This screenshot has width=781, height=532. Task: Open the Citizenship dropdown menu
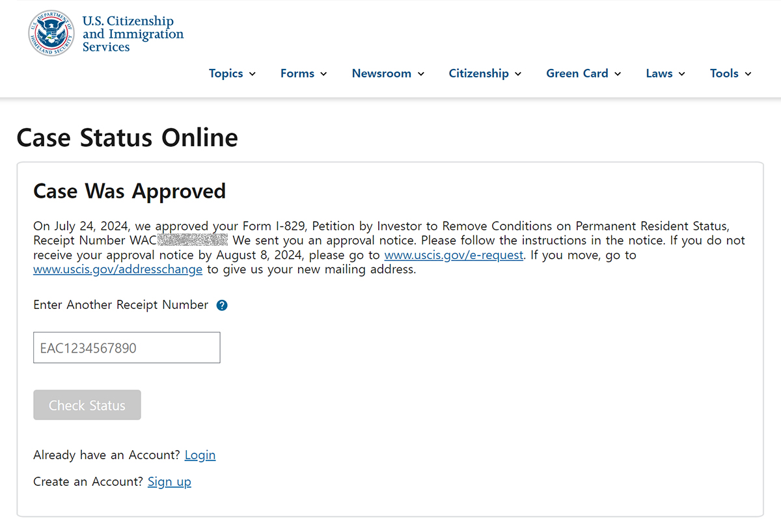pyautogui.click(x=486, y=73)
